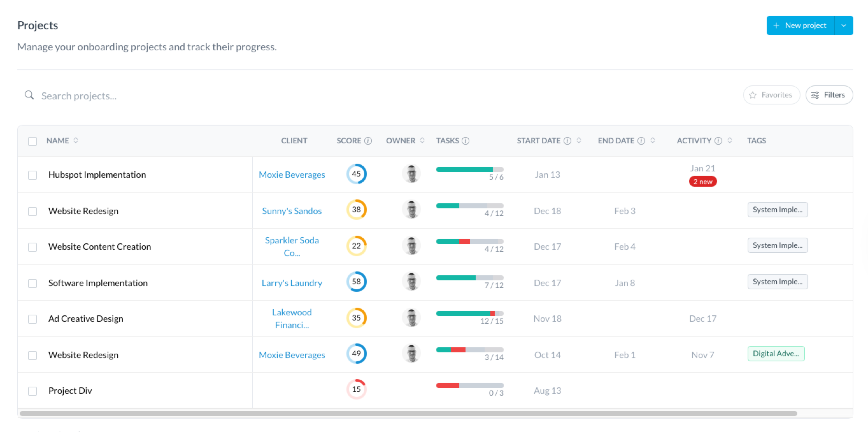Sort projects by Owner column arrows
Screen dimensions: 868x432
[422, 140]
